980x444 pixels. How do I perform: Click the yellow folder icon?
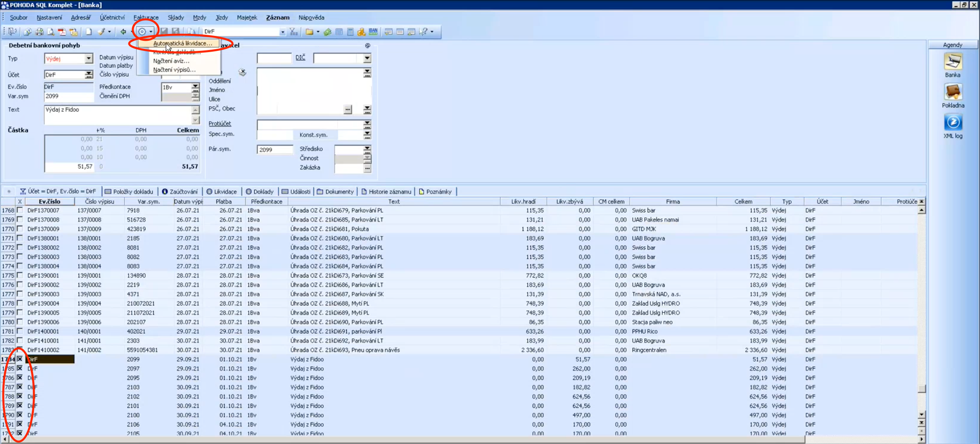coord(309,31)
